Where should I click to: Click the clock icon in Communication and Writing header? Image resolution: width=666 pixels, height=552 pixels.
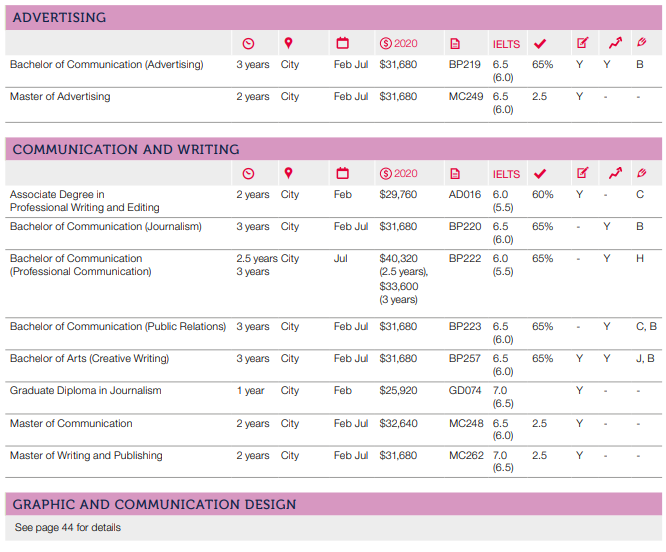point(249,174)
